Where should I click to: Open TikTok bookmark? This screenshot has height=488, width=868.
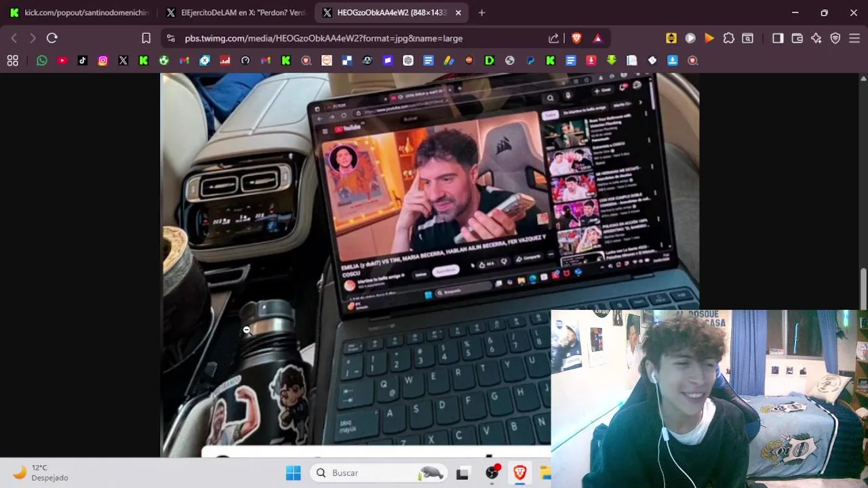pyautogui.click(x=82, y=61)
